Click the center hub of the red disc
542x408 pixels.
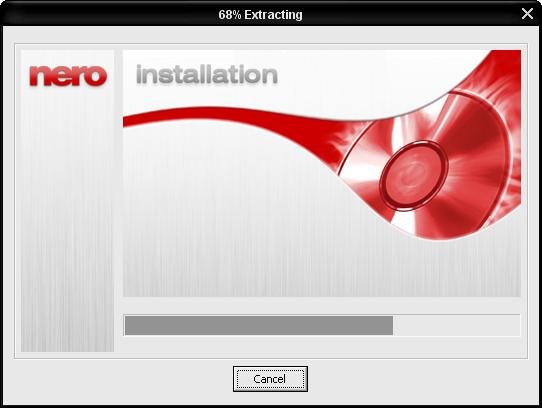coord(413,176)
